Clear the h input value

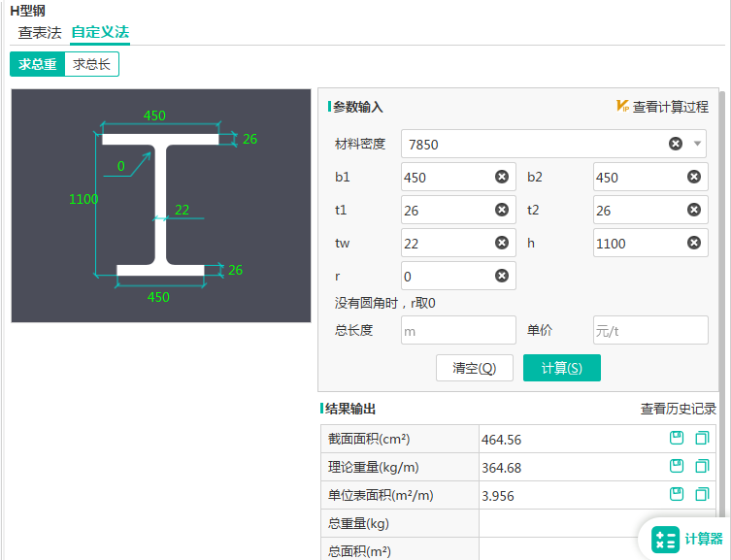point(694,243)
